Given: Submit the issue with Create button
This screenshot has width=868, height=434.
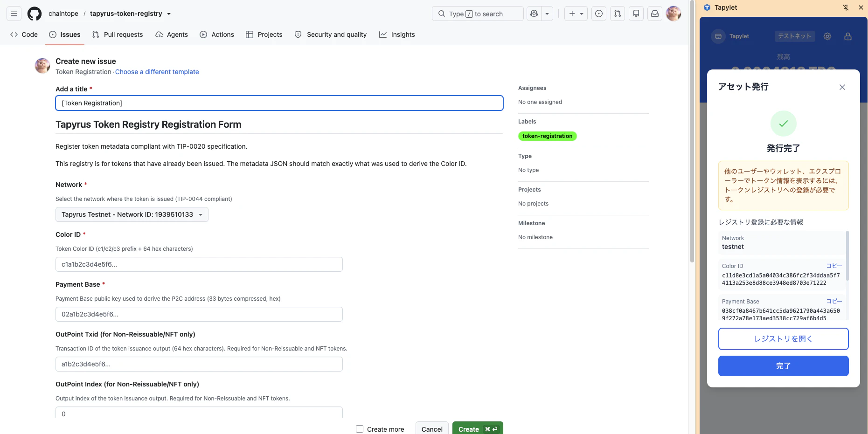Looking at the screenshot, I should (x=478, y=428).
